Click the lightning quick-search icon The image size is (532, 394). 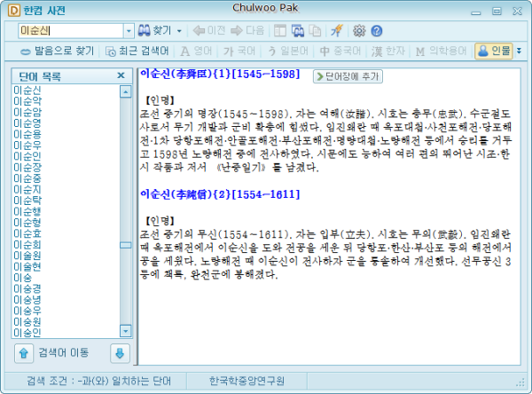337,31
